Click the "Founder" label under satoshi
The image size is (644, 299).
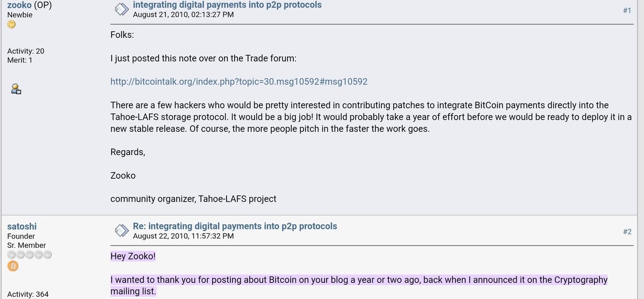[21, 236]
